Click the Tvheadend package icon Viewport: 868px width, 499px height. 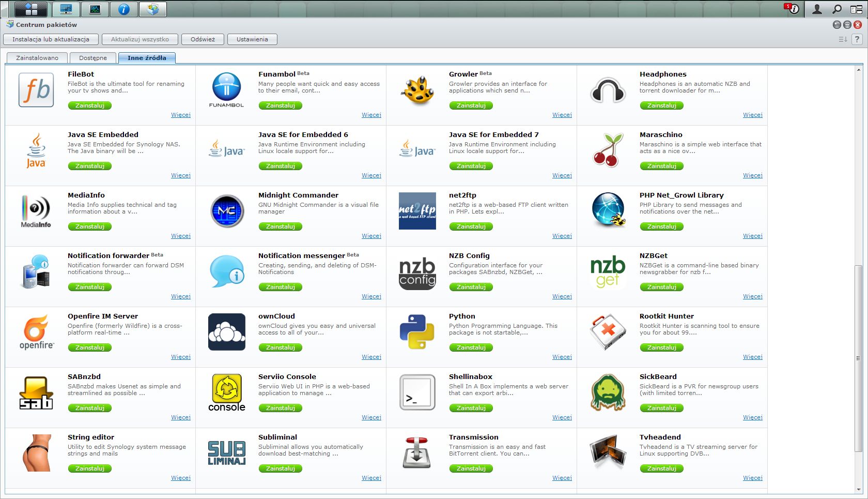pos(608,452)
